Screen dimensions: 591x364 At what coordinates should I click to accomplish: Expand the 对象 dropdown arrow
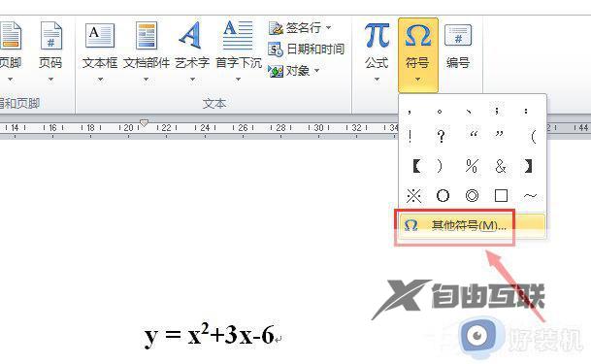click(x=316, y=71)
